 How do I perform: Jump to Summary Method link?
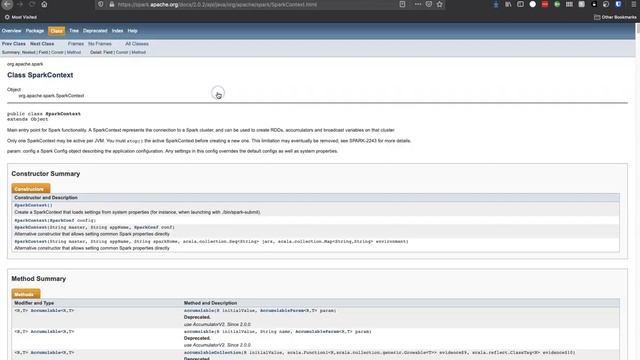(74, 52)
